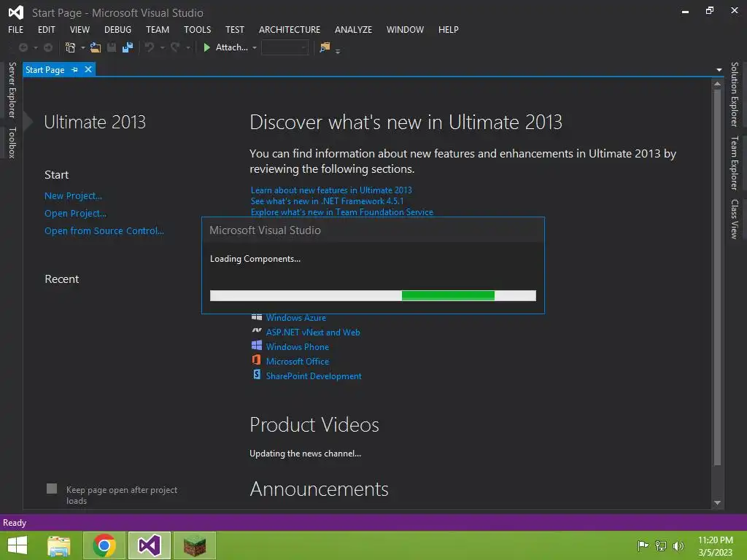The image size is (747, 560).
Task: Click the Visual Studio taskbar icon
Action: (149, 545)
